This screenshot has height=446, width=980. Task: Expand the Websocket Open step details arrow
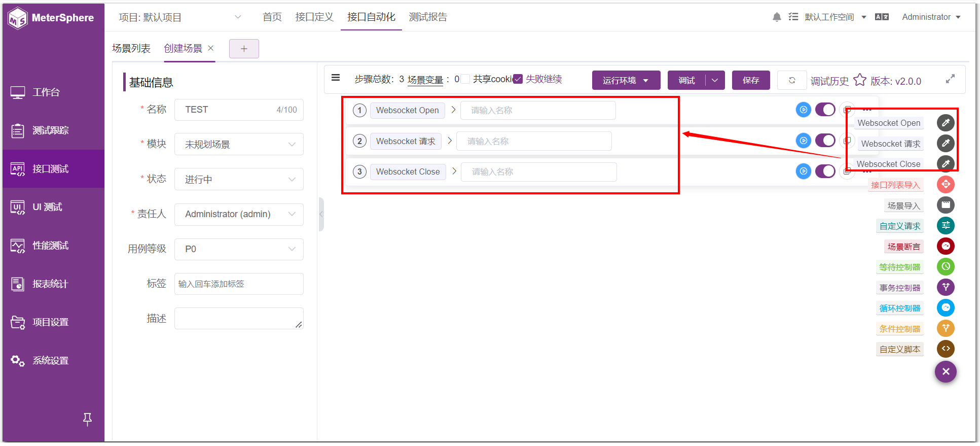point(454,110)
